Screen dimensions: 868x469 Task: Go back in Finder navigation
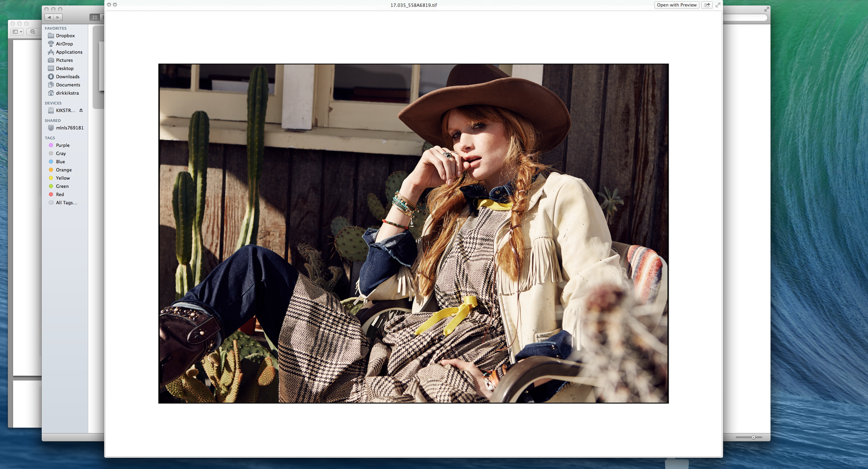click(49, 17)
